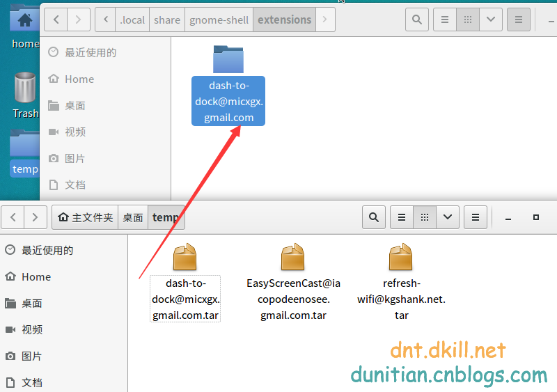This screenshot has height=392, width=557.
Task: Switch extensions window to grid view
Action: click(x=468, y=19)
